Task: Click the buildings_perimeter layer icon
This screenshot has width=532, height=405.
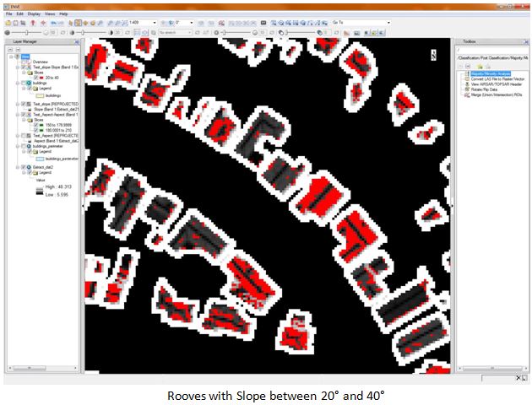Action: [x=27, y=145]
